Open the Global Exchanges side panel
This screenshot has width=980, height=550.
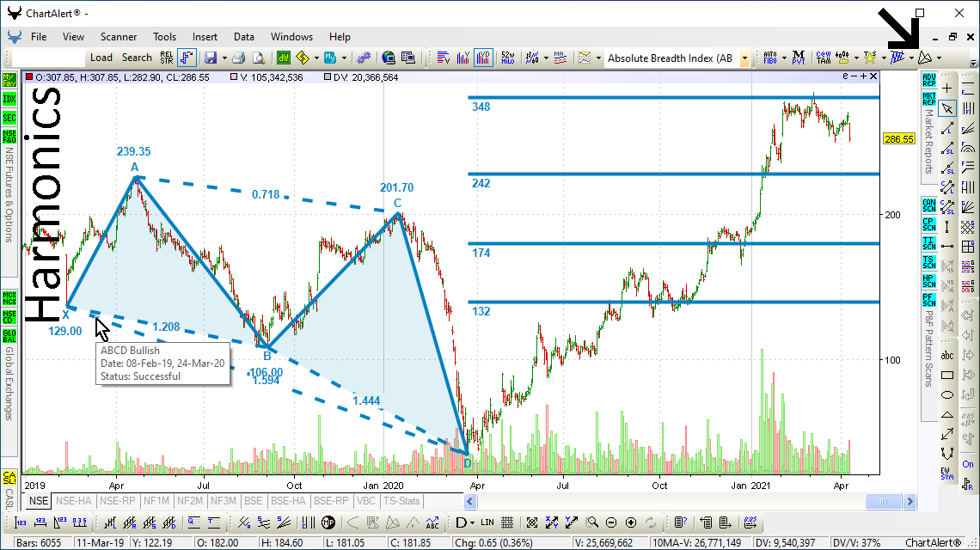(9, 383)
